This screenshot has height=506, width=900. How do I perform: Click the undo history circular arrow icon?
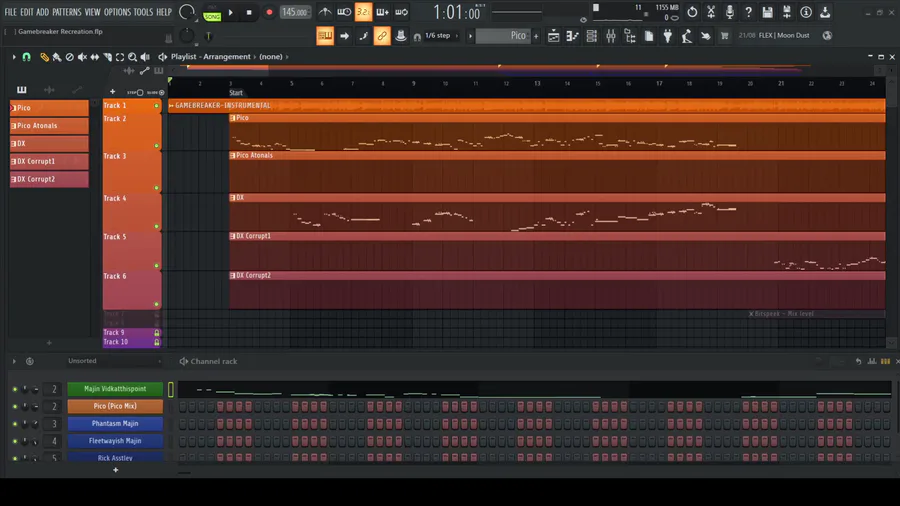(x=692, y=12)
